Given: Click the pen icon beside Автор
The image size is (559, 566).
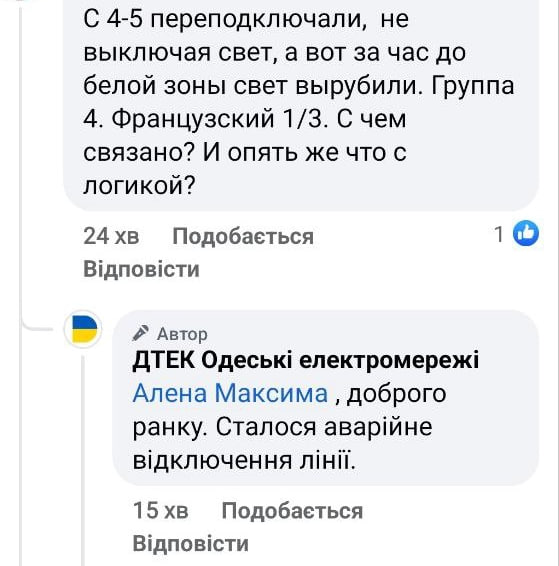Looking at the screenshot, I should click(140, 333).
